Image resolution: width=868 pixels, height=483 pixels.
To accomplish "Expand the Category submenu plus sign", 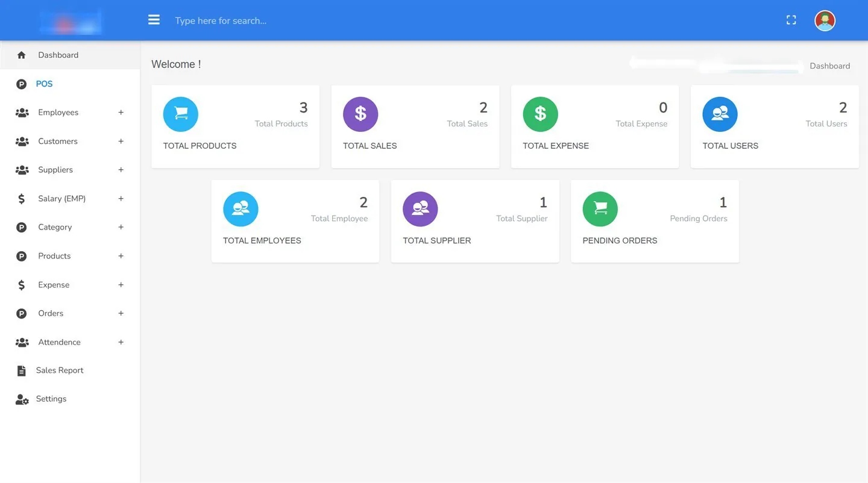I will 121,227.
